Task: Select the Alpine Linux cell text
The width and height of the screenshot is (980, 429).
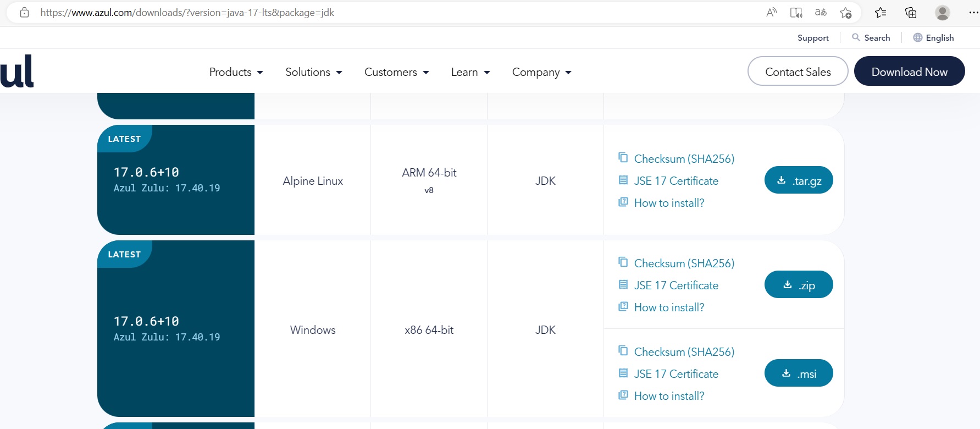Action: (313, 181)
